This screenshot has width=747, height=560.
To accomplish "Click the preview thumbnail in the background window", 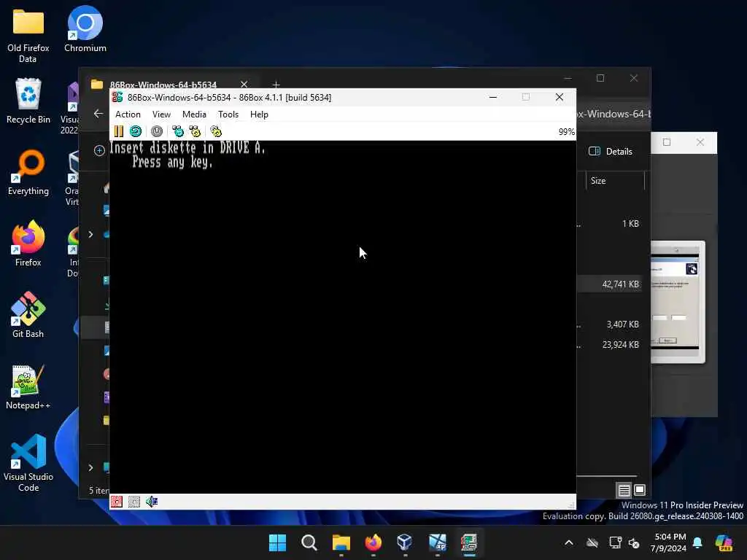I will [678, 302].
